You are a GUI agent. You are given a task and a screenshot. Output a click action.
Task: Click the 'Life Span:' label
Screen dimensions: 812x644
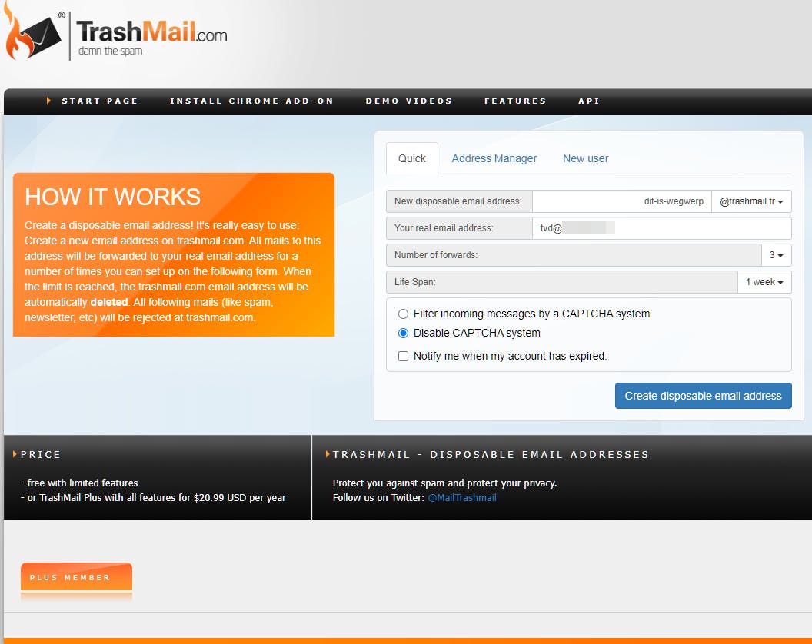point(414,282)
